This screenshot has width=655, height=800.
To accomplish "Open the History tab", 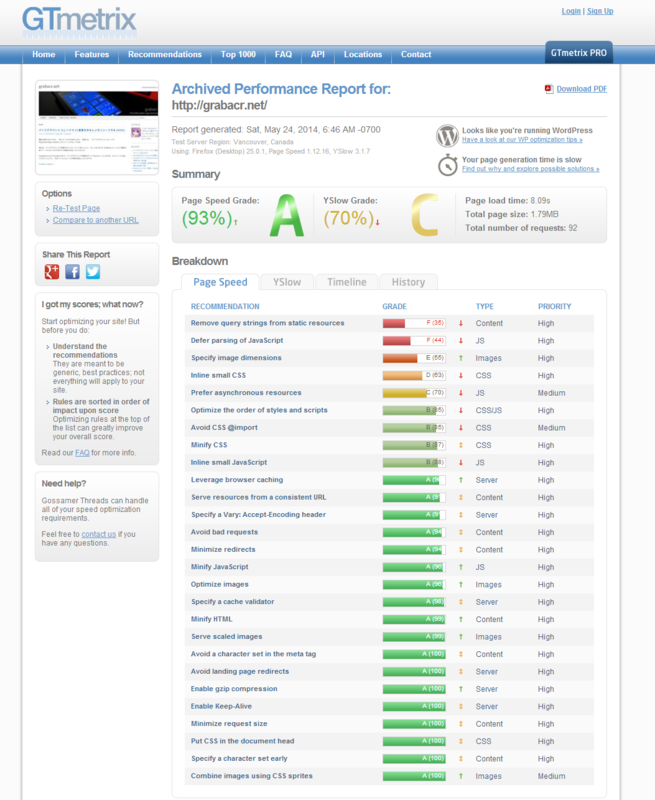I will [x=408, y=282].
